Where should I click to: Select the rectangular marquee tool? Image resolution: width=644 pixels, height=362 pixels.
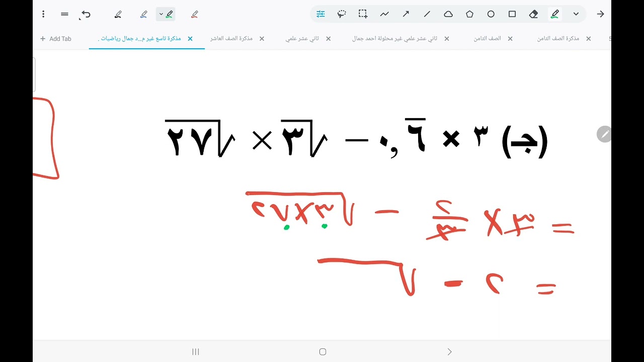363,14
